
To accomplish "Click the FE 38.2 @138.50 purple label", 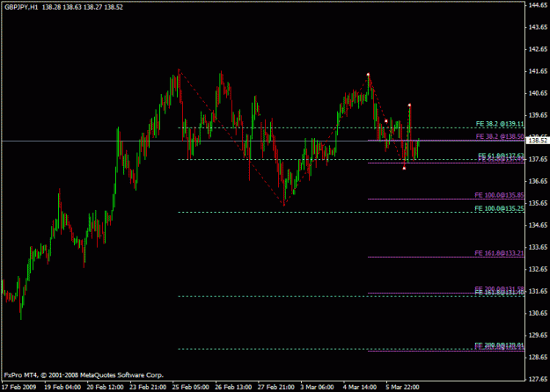I will click(500, 136).
